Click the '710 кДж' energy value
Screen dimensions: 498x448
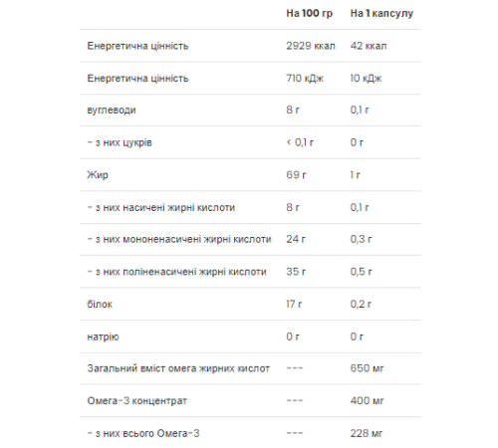click(305, 79)
